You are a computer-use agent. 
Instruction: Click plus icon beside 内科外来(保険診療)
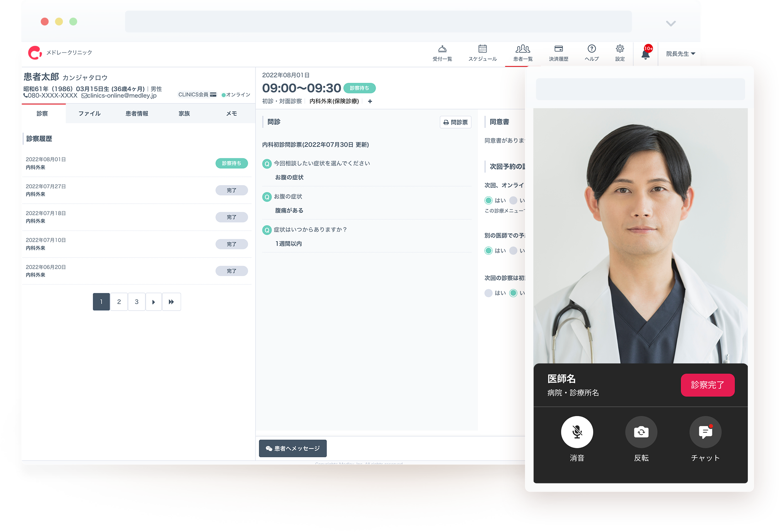[370, 101]
